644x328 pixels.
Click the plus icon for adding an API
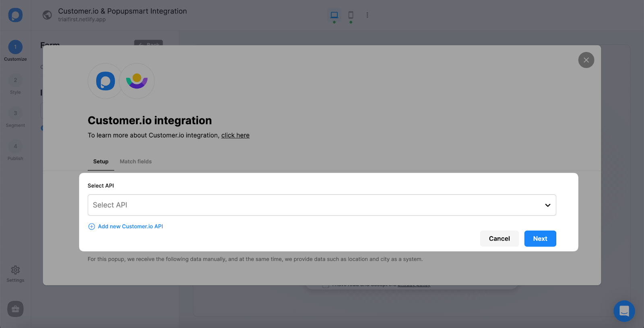[91, 226]
